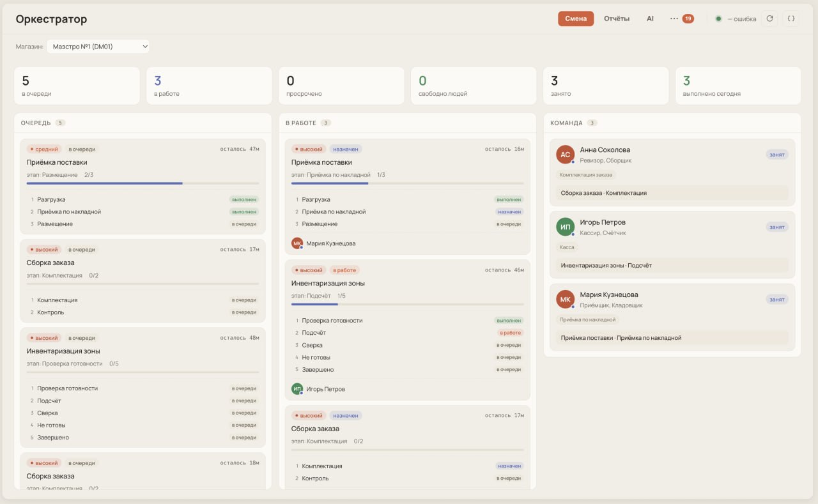The width and height of the screenshot is (818, 504).
Task: Switch to the Отчёты tab
Action: tap(617, 19)
